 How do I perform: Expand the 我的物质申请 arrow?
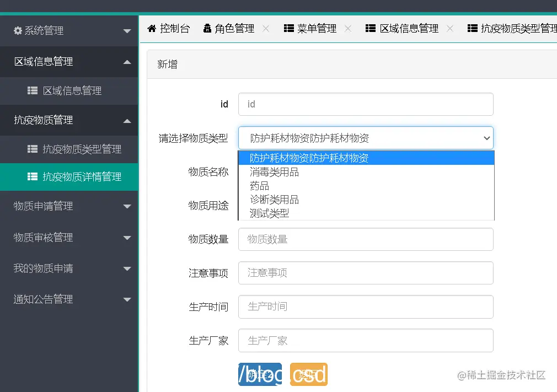click(127, 269)
